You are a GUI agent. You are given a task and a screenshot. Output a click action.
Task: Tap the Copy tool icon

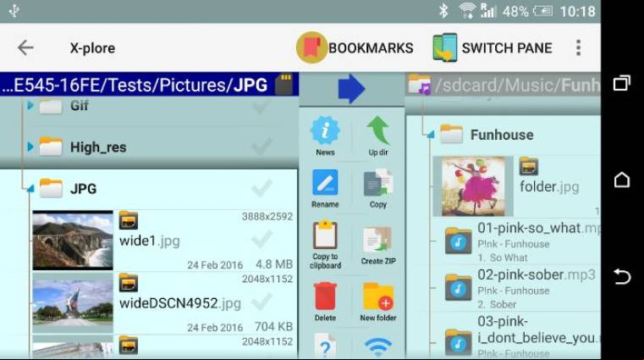tap(378, 183)
